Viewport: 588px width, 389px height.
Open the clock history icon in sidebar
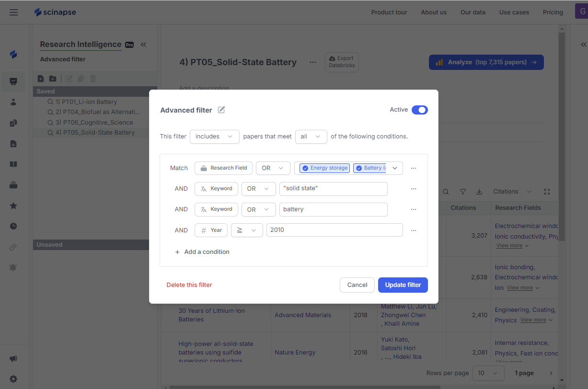tap(13, 226)
